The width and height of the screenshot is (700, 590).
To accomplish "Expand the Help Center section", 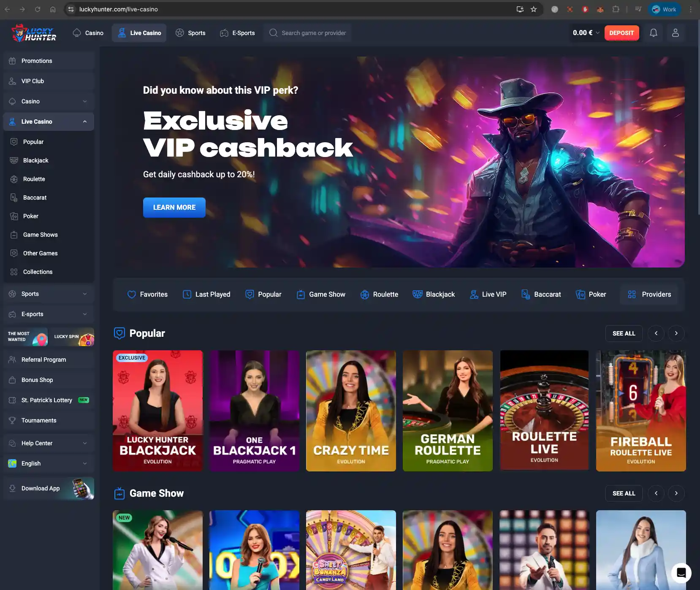I will point(49,443).
